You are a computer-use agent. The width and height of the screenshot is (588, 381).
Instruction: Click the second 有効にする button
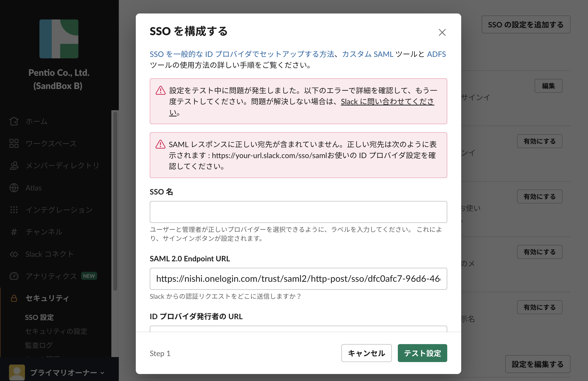coord(540,196)
